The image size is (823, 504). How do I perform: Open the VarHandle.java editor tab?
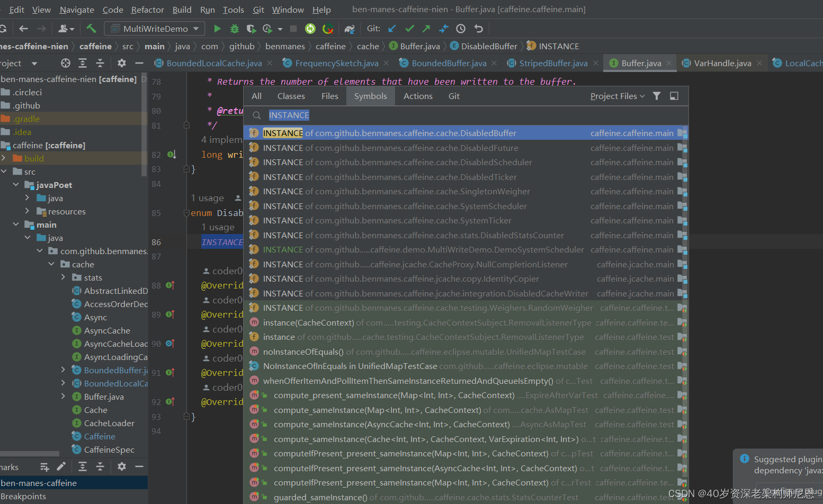point(722,63)
